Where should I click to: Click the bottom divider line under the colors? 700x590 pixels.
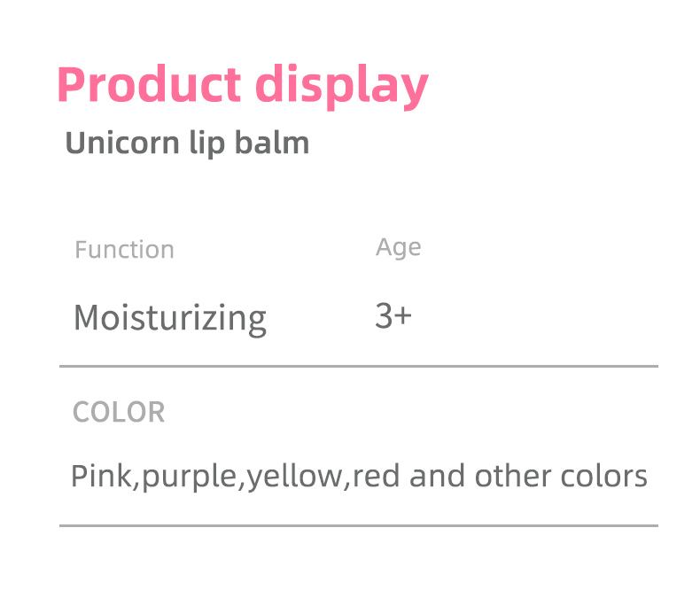tap(359, 525)
